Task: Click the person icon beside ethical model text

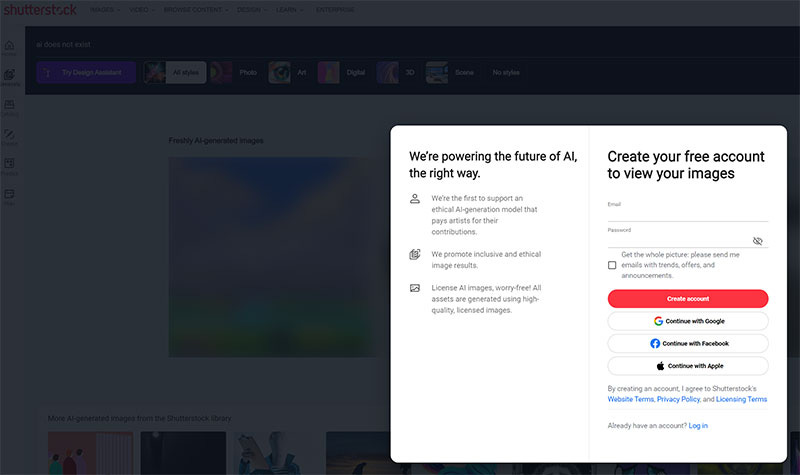Action: pos(415,198)
